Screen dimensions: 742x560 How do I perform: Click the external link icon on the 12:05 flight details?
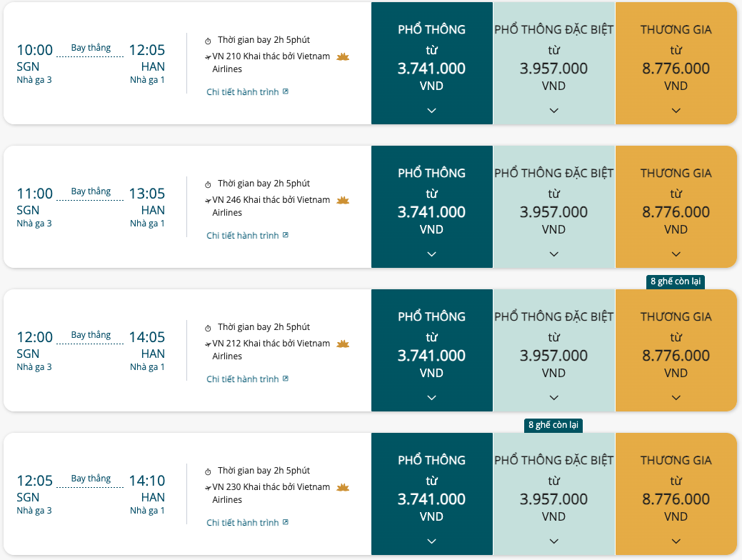pos(286,523)
